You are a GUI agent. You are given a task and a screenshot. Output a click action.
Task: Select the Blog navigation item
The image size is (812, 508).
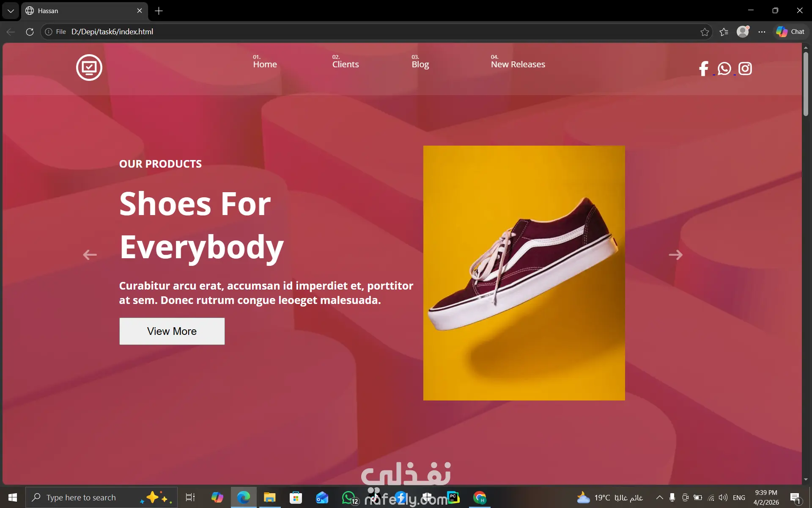point(420,64)
